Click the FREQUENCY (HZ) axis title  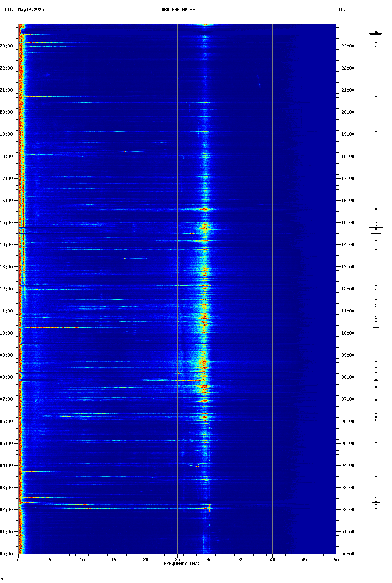pos(182,564)
